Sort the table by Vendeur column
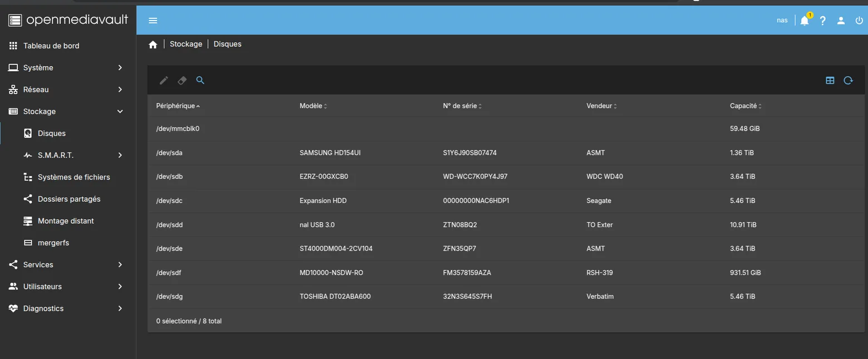This screenshot has height=359, width=868. [x=601, y=106]
